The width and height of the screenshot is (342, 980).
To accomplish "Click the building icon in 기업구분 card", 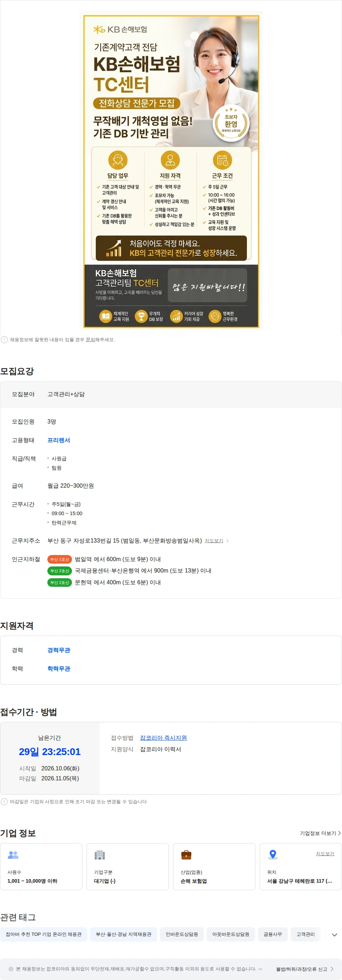I will click(x=99, y=855).
